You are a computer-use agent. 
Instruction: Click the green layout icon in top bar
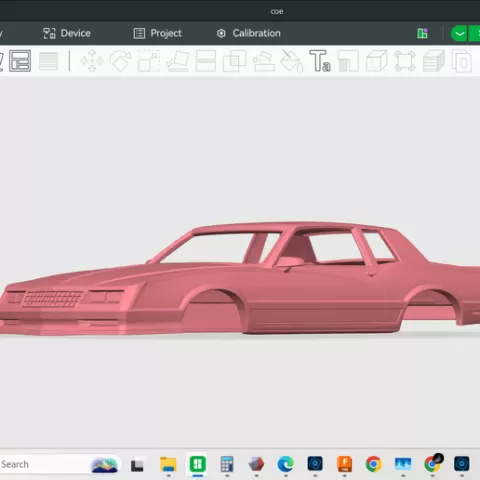(x=422, y=33)
